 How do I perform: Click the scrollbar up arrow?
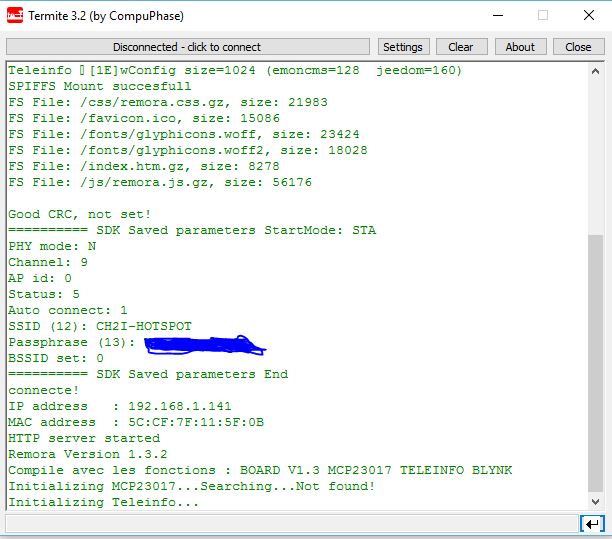(x=595, y=71)
